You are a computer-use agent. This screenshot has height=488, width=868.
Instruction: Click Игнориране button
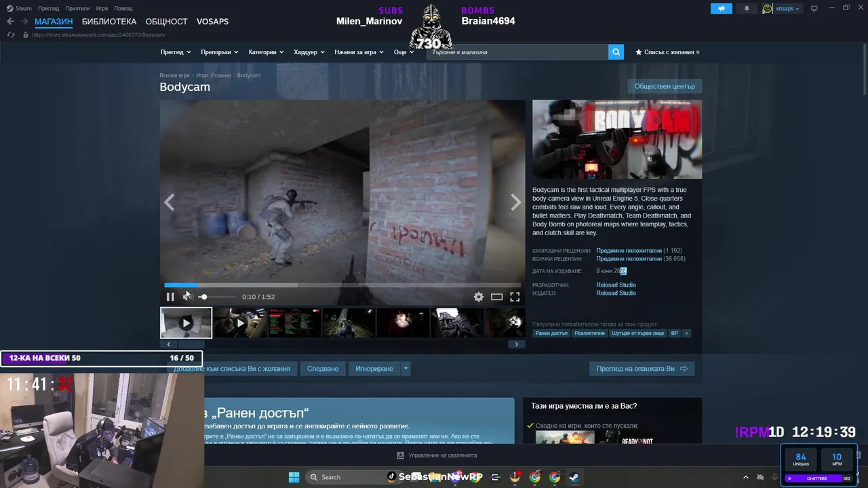click(x=374, y=369)
